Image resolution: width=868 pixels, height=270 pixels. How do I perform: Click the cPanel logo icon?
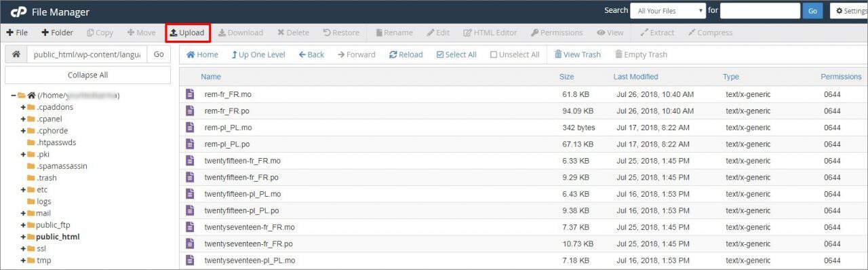[18, 12]
